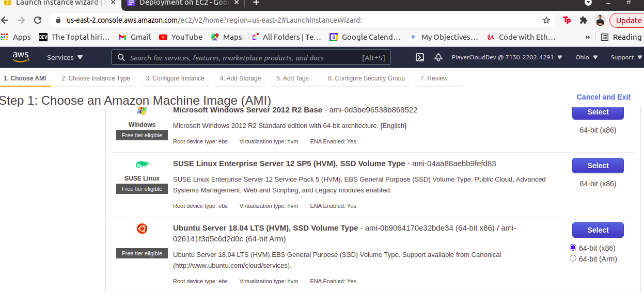The height and width of the screenshot is (293, 644).
Task: Click the Chrome Update button
Action: 627,20
